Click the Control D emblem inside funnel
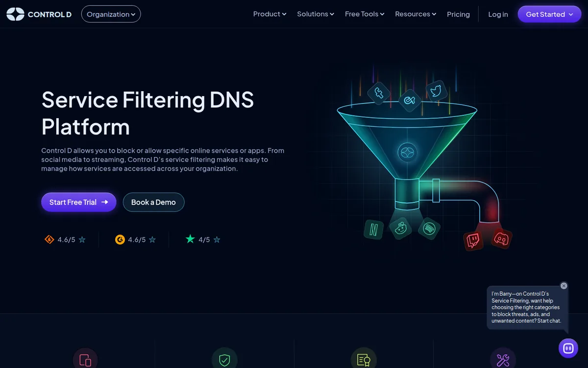 (x=407, y=153)
